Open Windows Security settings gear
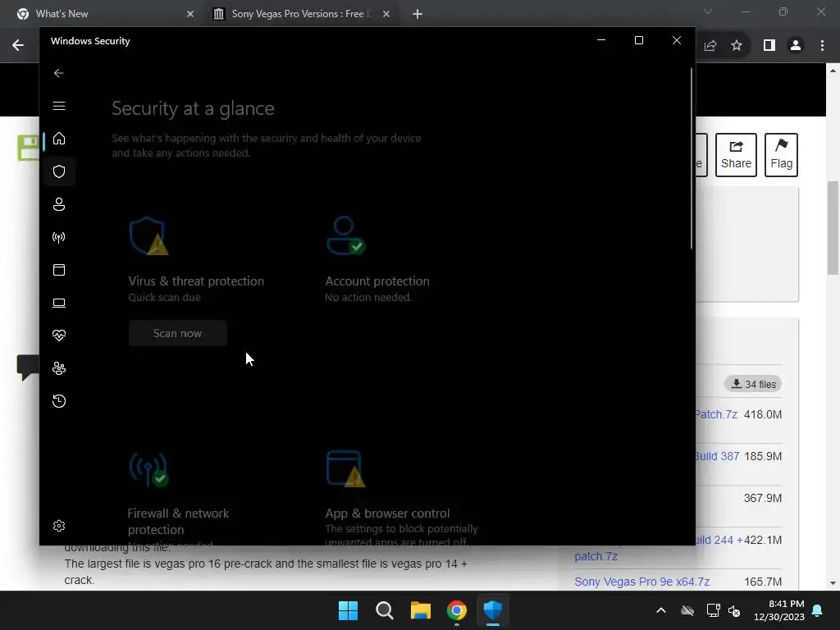The width and height of the screenshot is (840, 630). (x=59, y=526)
